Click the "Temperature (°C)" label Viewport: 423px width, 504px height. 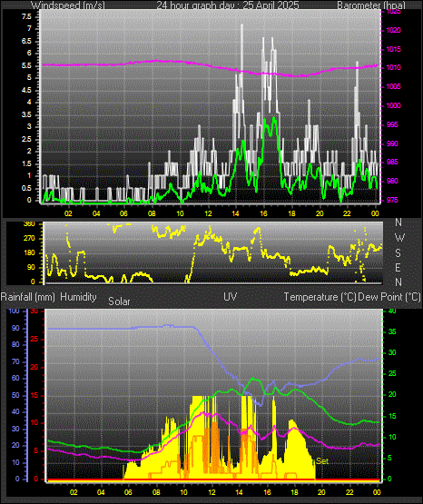320,297
